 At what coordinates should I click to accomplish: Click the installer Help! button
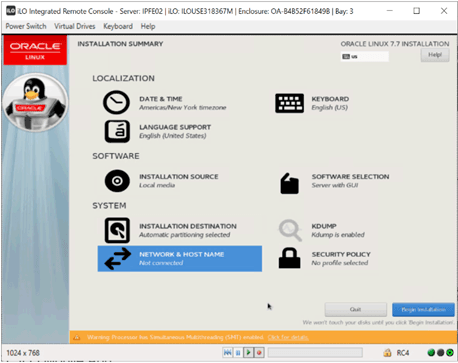(x=435, y=55)
